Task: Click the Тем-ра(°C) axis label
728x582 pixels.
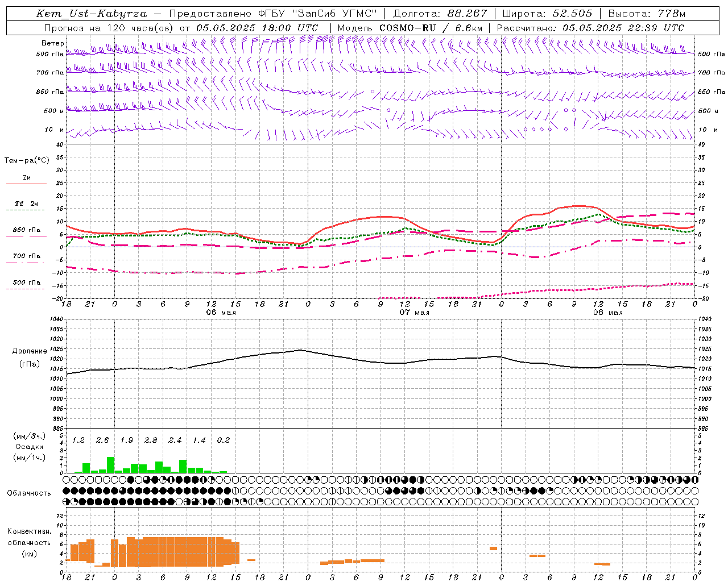Action: pyautogui.click(x=27, y=161)
